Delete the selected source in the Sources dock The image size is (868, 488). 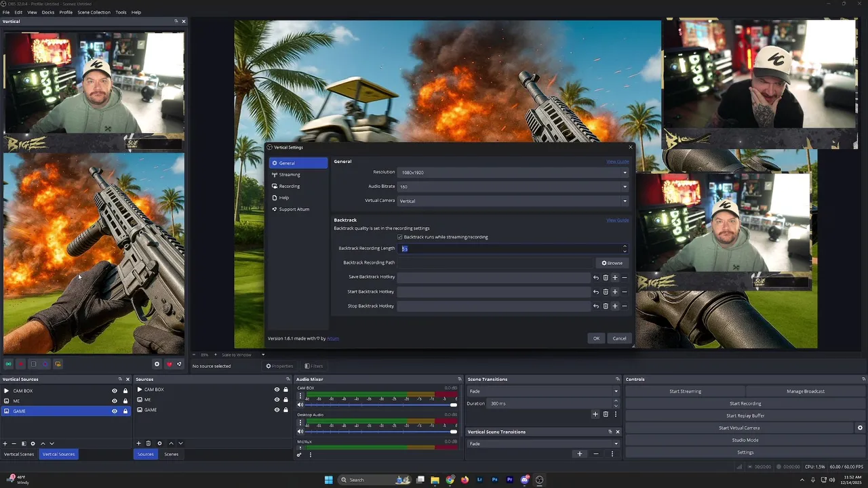click(x=149, y=443)
